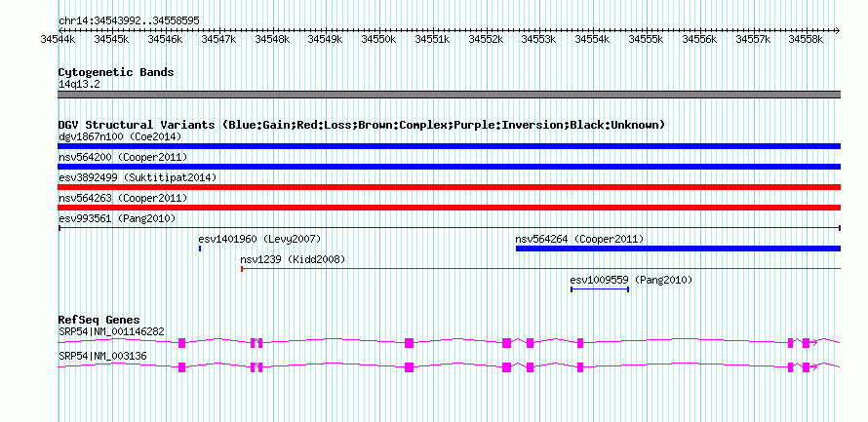Screen dimensions: 868x422
Task: Click the first exon of SRP54|NM_001146282
Action: pos(181,343)
